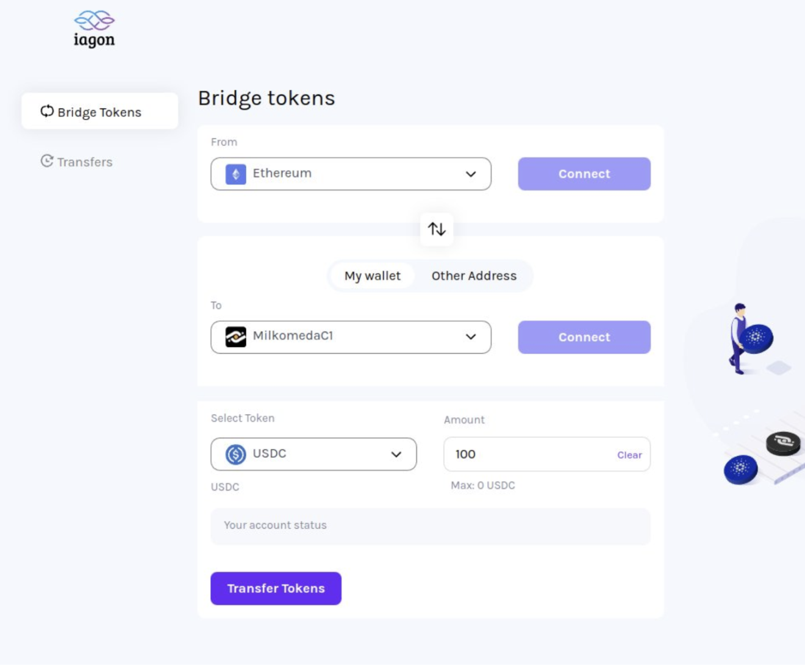
Task: Click the USDC coin icon
Action: (x=236, y=454)
